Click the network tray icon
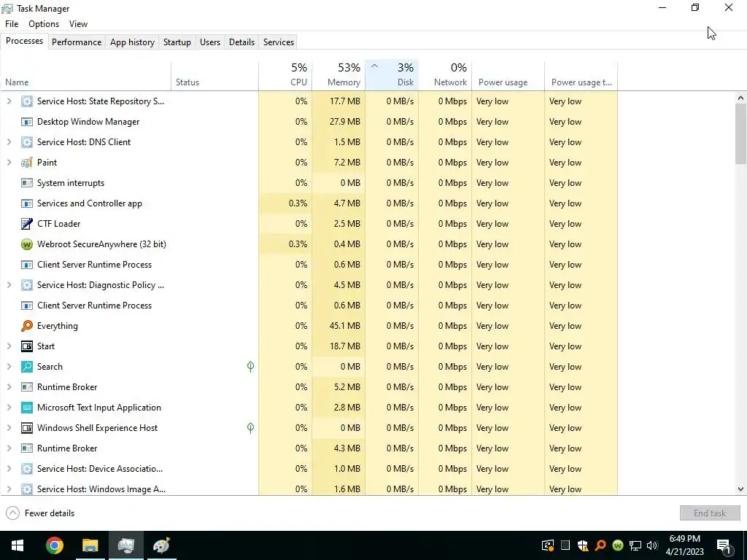 tap(635, 545)
